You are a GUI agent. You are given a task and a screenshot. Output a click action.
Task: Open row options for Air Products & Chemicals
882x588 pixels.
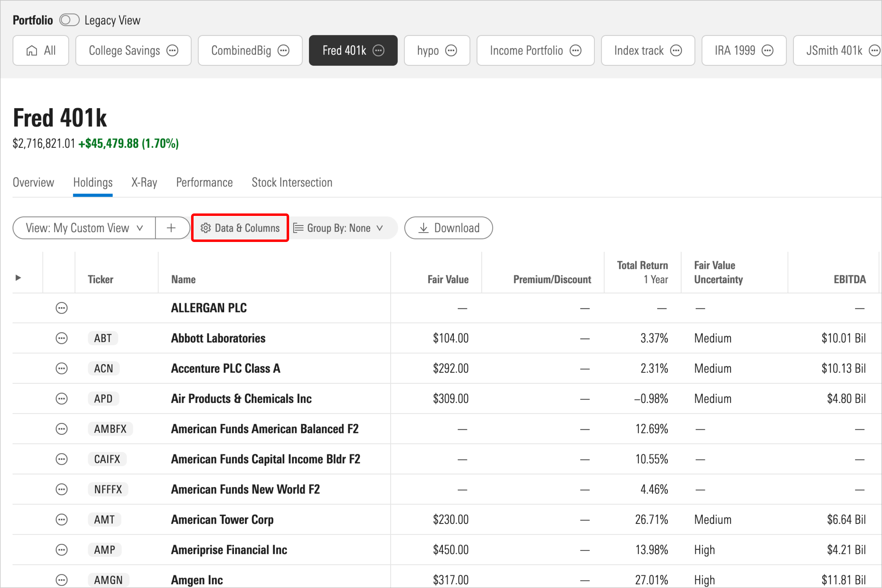coord(62,399)
